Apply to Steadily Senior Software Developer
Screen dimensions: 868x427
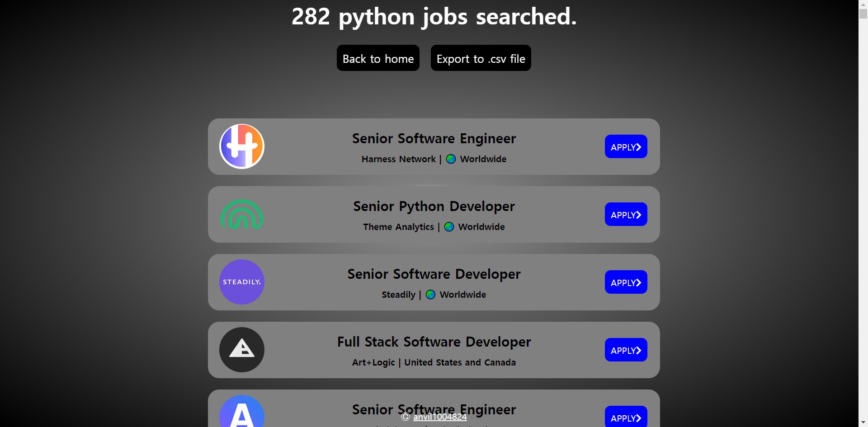pos(626,282)
